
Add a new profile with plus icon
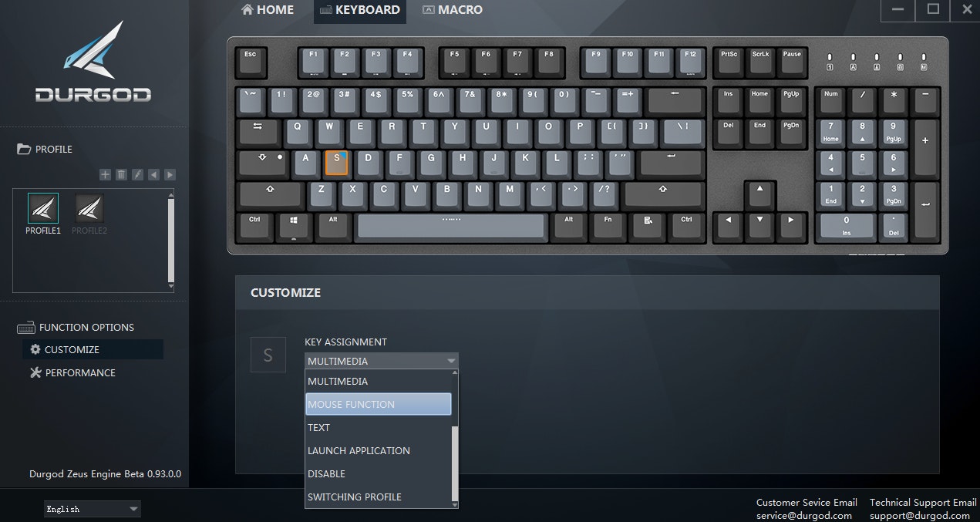105,175
